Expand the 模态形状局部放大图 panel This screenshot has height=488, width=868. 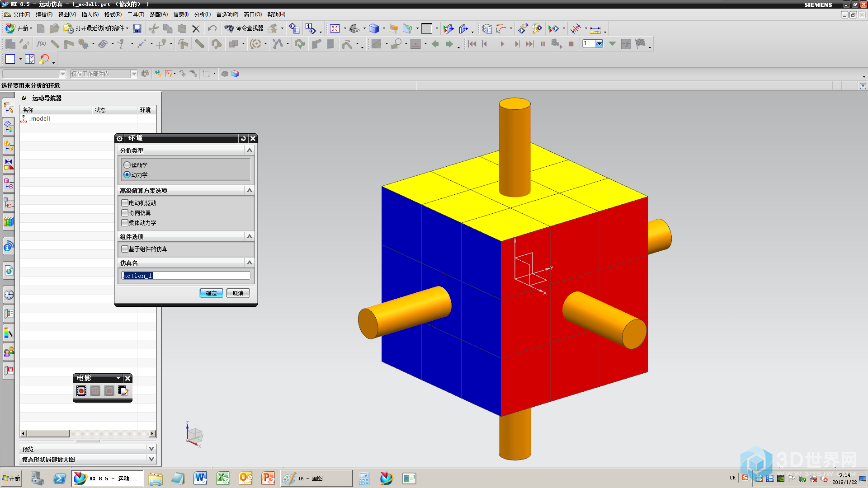point(151,459)
